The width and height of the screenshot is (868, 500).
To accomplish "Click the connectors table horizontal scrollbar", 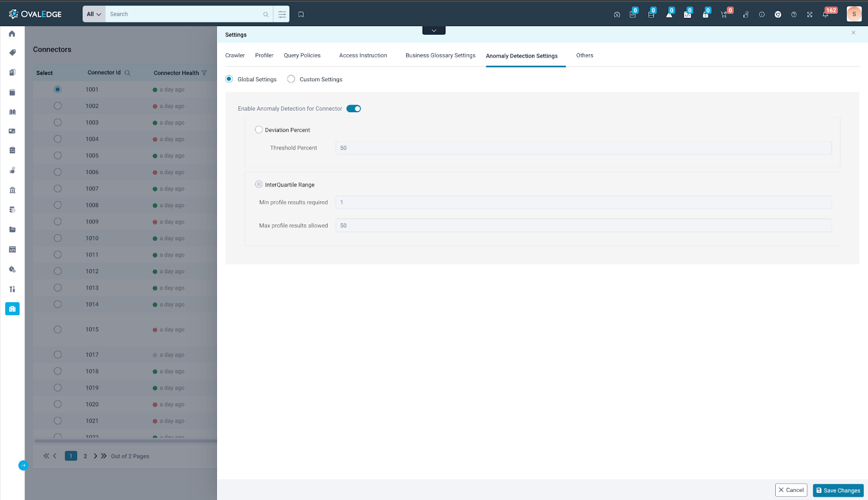I will [x=125, y=441].
